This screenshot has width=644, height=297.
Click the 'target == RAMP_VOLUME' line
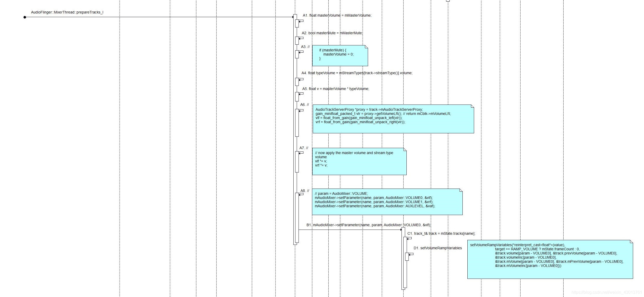(x=537, y=249)
